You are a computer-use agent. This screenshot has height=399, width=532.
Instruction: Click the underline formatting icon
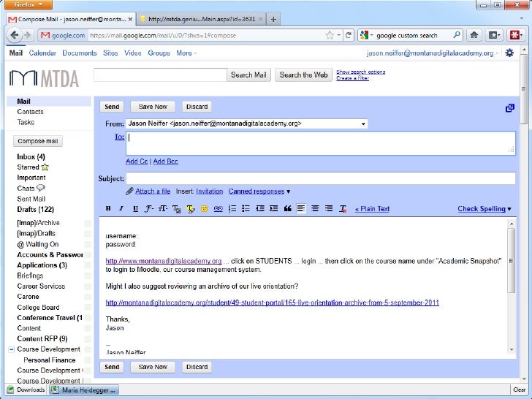135,209
